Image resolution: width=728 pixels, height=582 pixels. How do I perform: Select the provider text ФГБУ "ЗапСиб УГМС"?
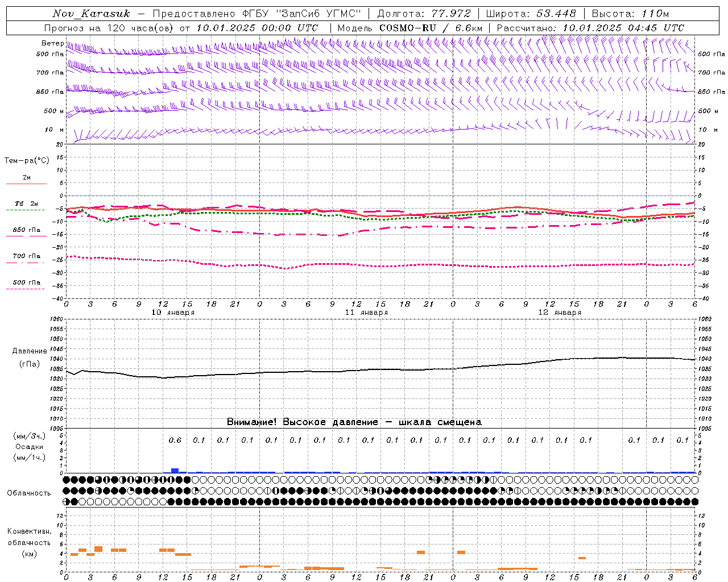point(301,14)
